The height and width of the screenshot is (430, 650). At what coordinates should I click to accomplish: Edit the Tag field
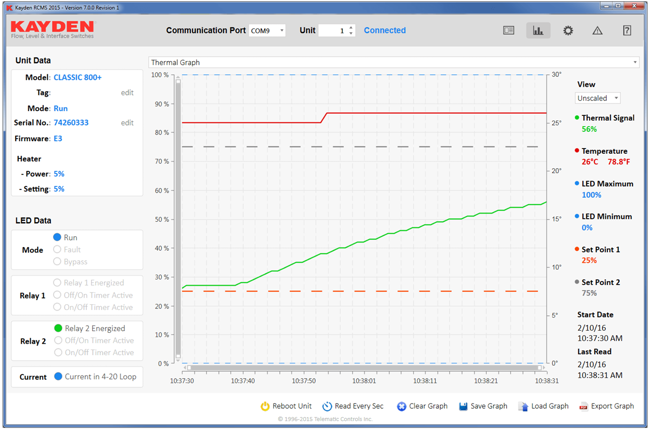pos(127,92)
